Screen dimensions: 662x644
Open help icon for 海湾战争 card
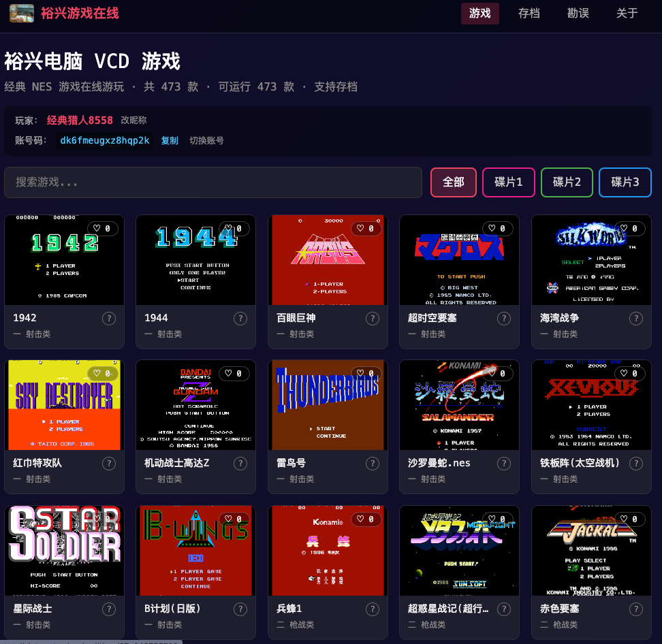click(636, 319)
